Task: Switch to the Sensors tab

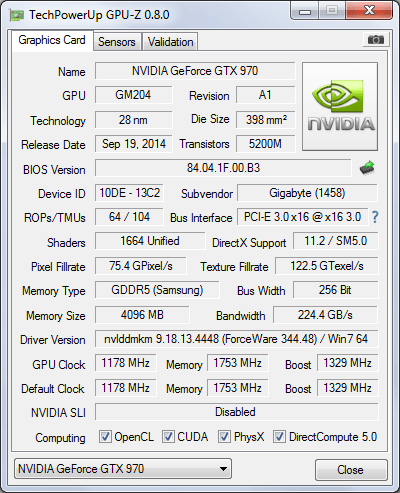Action: (x=117, y=42)
